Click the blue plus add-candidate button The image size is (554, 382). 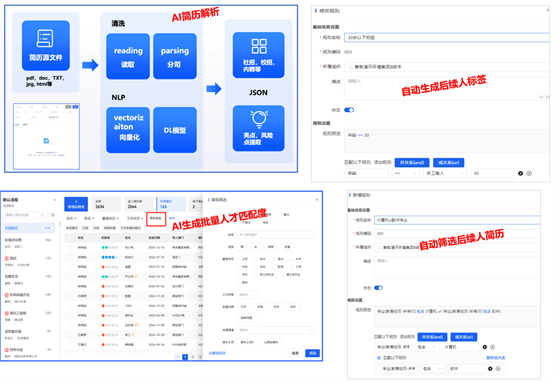76,204
